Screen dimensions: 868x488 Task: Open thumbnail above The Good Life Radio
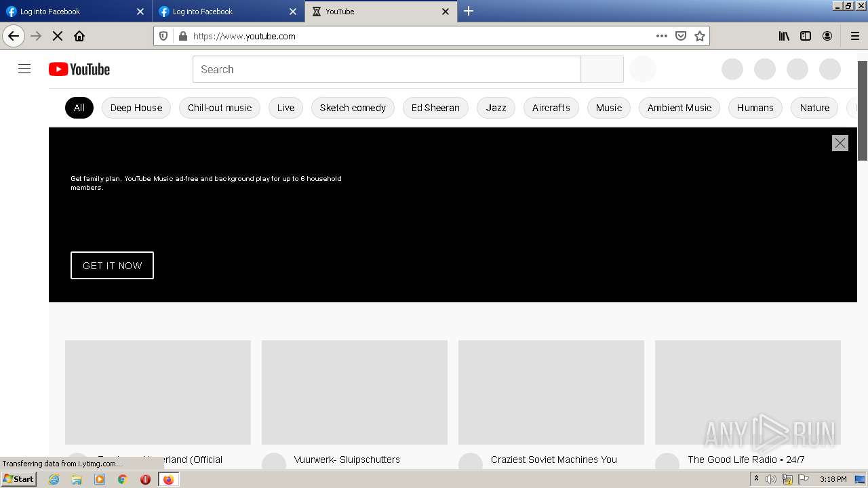748,392
